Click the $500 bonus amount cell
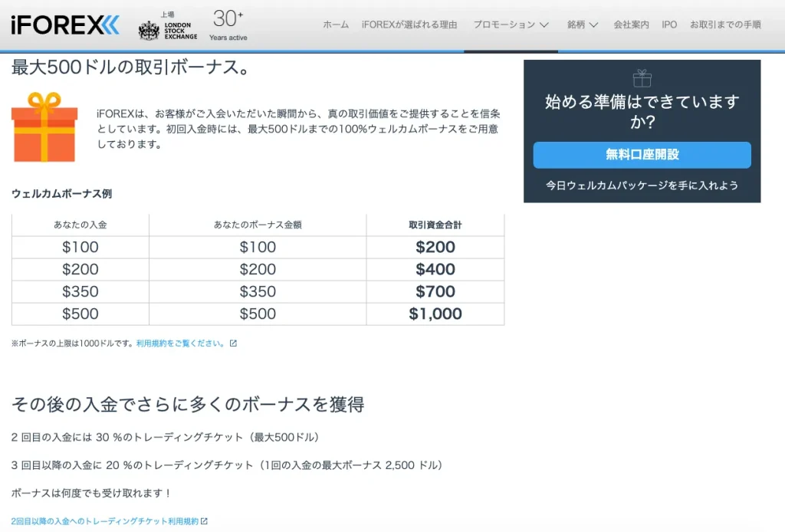This screenshot has width=785, height=532. coord(258,314)
